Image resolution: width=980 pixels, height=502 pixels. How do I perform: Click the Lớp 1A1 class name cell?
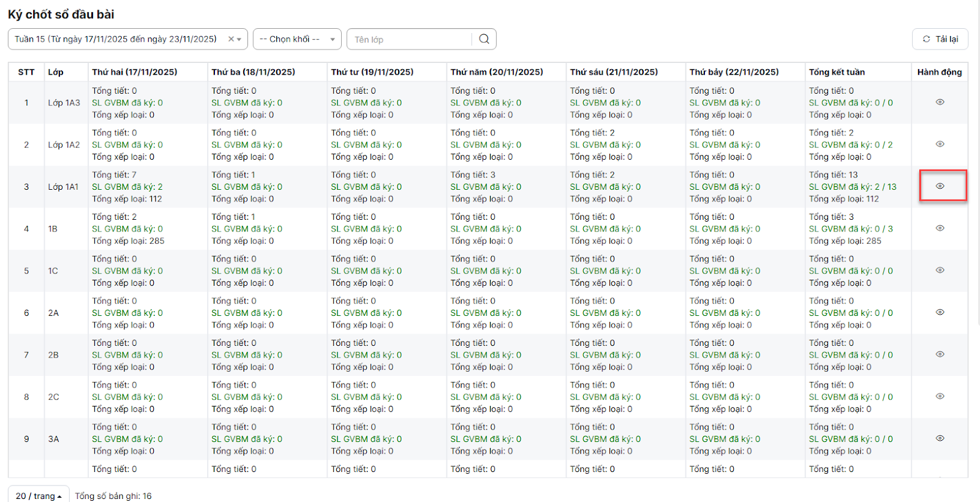coord(64,187)
